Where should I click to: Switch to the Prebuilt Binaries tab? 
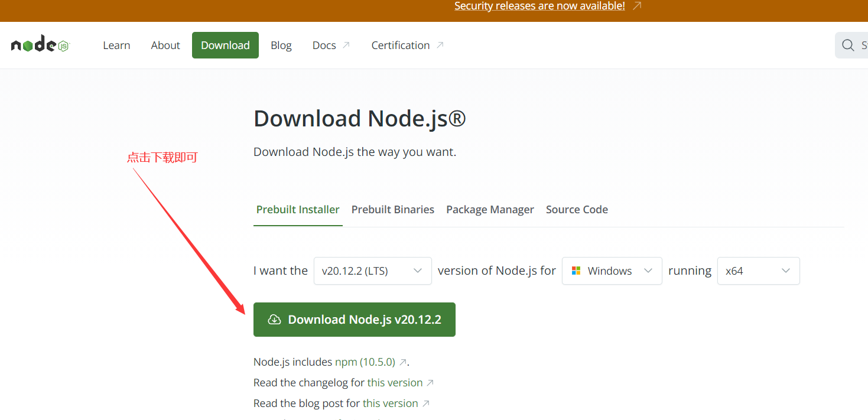pyautogui.click(x=393, y=210)
